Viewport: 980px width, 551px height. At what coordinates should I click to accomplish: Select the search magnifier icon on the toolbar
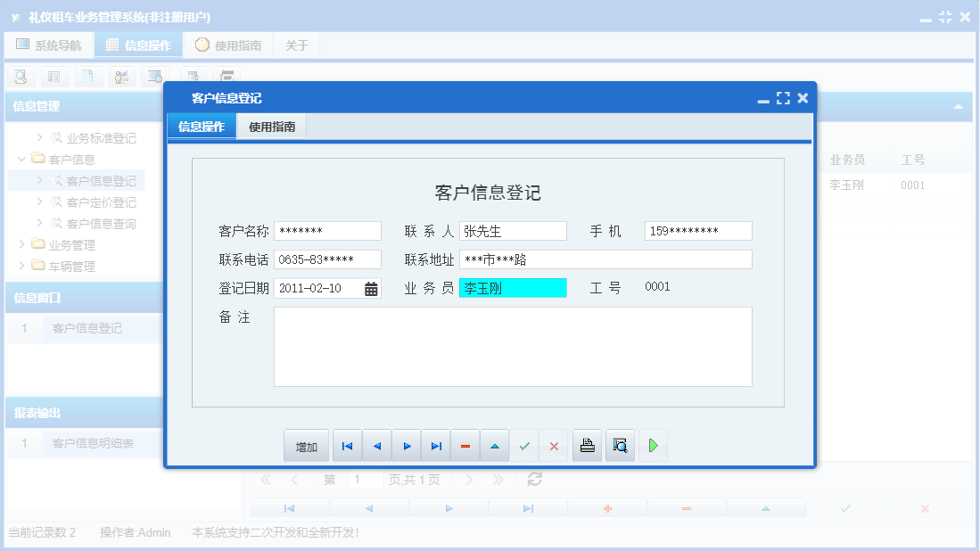click(x=21, y=77)
